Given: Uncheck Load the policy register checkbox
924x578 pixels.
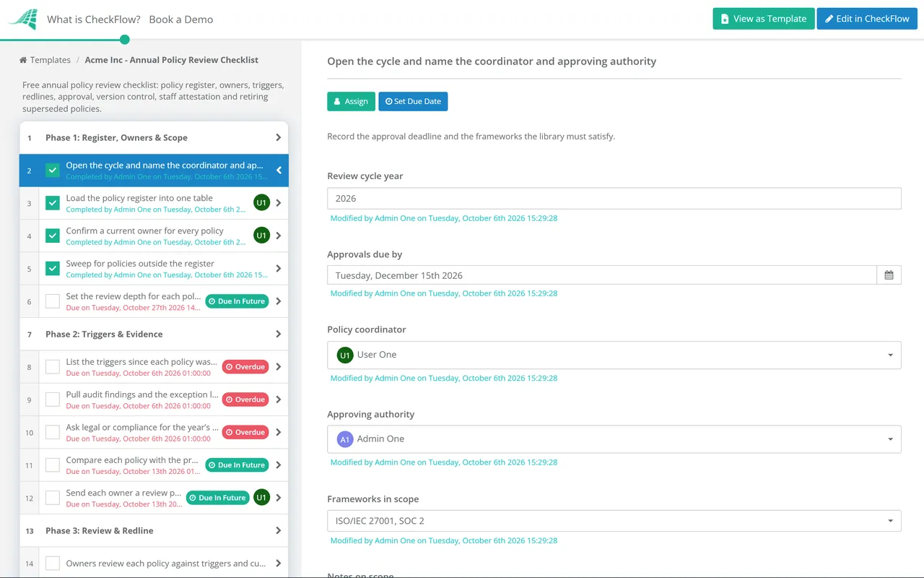Looking at the screenshot, I should pos(53,203).
